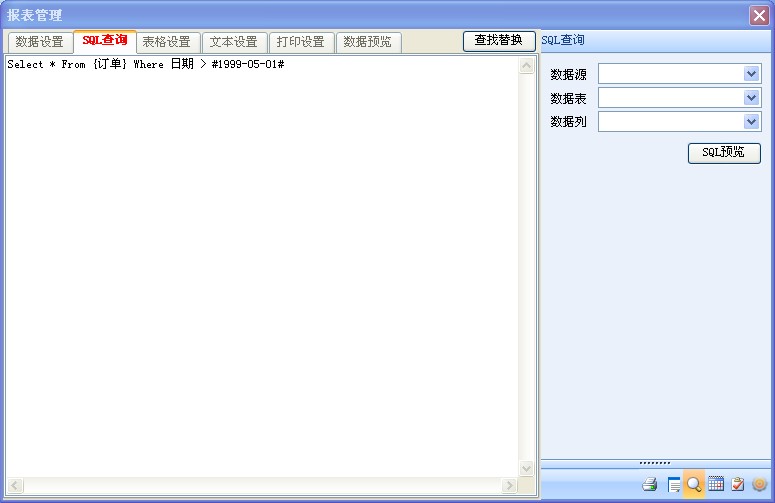Viewport: 775px width, 503px height.
Task: Switch to the 数据设置 tab
Action: coord(40,42)
